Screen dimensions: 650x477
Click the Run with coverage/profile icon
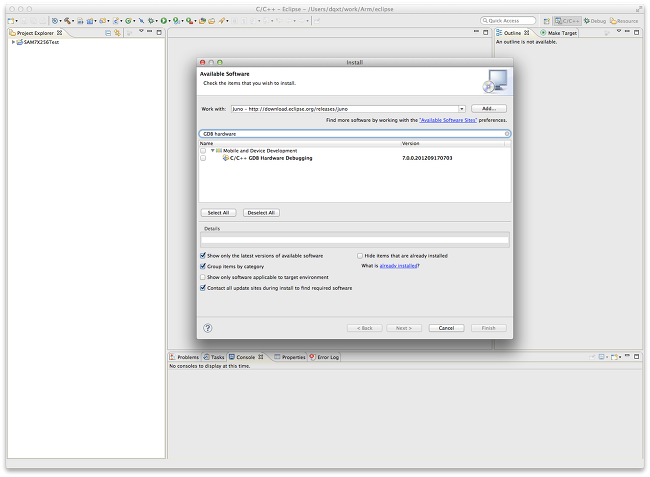176,21
